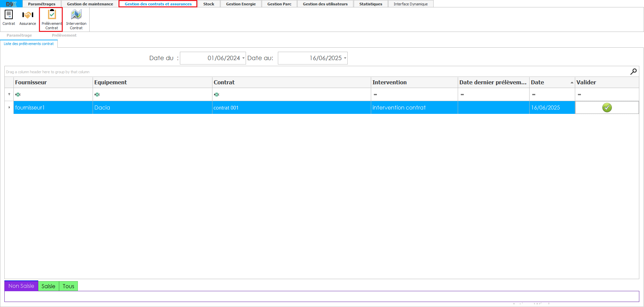The width and height of the screenshot is (644, 307).
Task: Open the Statistiques tab
Action: point(370,4)
